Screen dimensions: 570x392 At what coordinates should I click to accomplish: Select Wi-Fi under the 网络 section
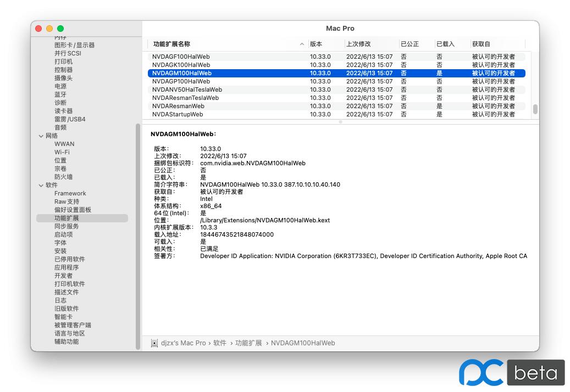(62, 152)
